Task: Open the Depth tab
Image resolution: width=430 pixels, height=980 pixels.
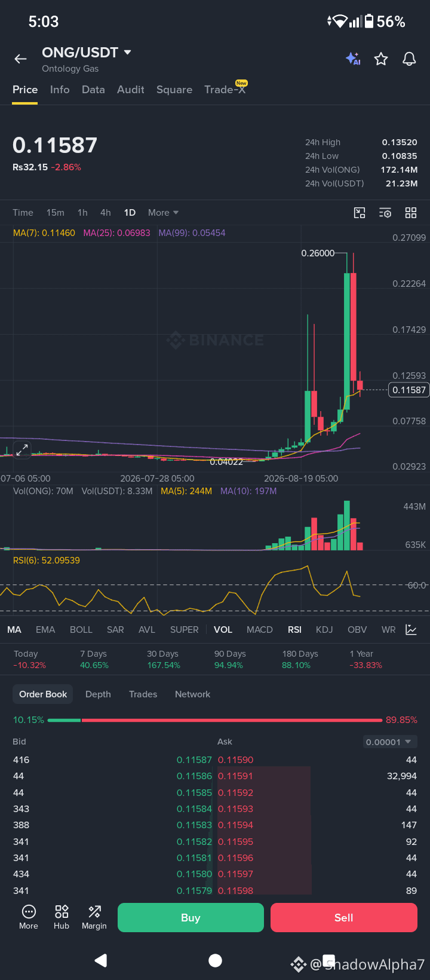Action: [x=98, y=694]
